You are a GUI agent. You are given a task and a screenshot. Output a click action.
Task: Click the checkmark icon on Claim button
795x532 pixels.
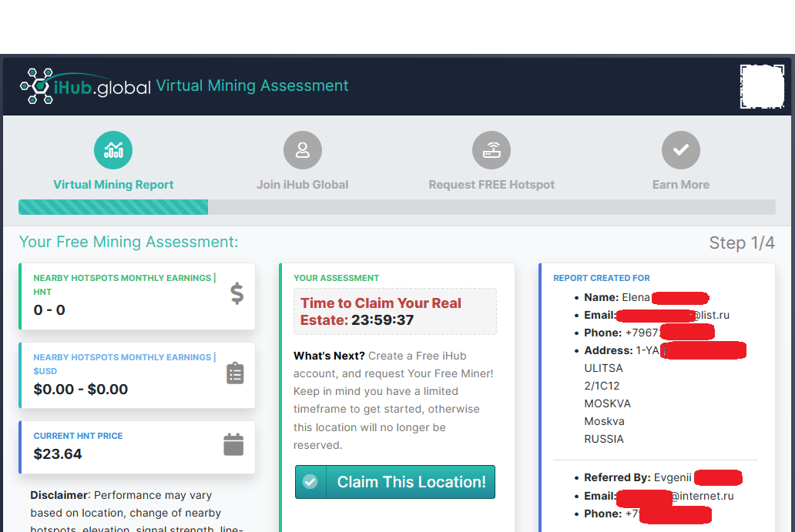[310, 481]
